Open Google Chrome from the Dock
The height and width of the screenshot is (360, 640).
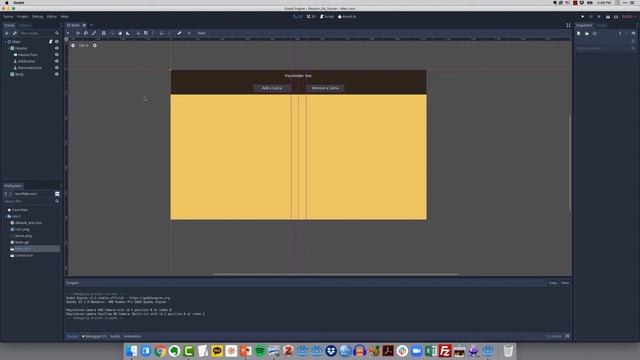[x=160, y=351]
